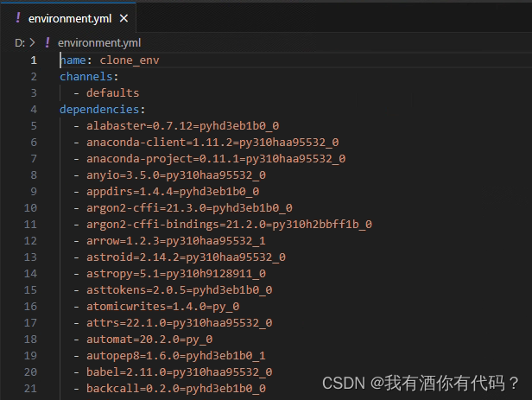Click the babel=2.11.0 dependency

click(x=179, y=371)
